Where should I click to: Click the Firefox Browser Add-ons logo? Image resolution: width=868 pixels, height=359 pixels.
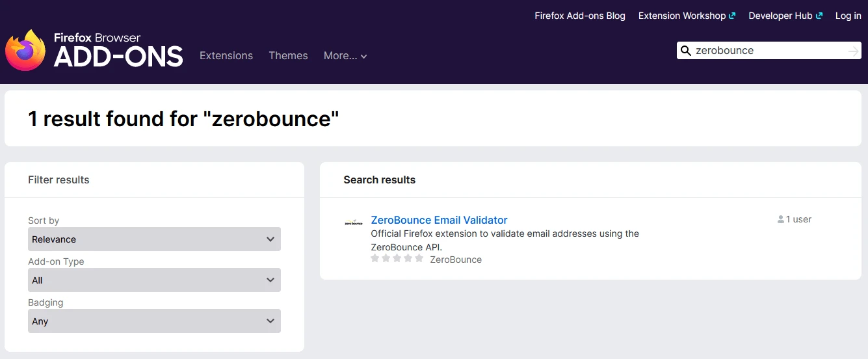click(94, 50)
